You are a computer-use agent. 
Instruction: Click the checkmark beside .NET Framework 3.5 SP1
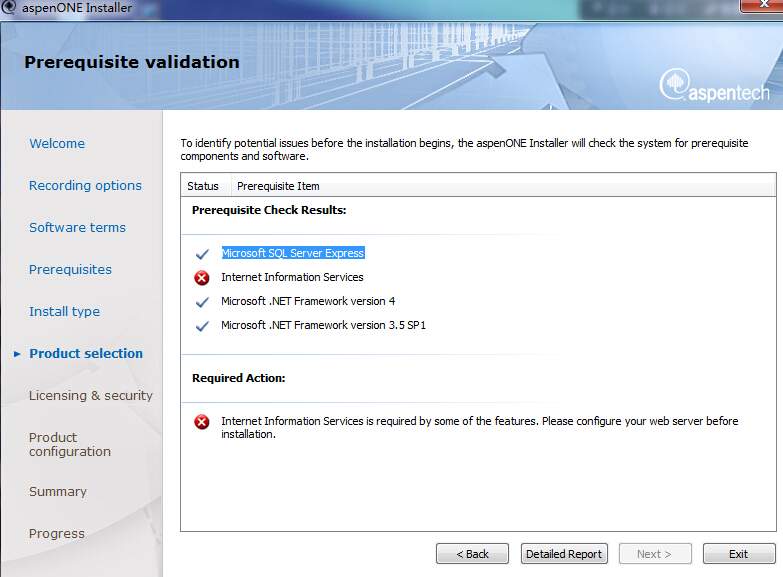coord(202,326)
